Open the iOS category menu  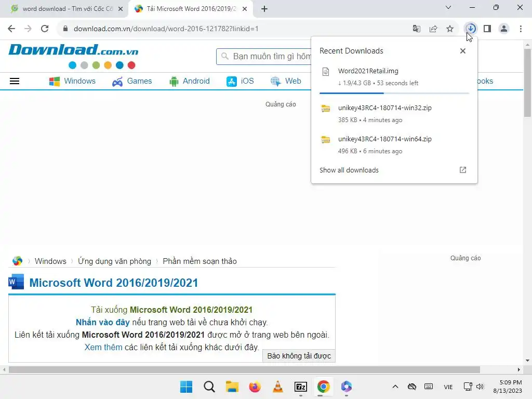coord(240,81)
